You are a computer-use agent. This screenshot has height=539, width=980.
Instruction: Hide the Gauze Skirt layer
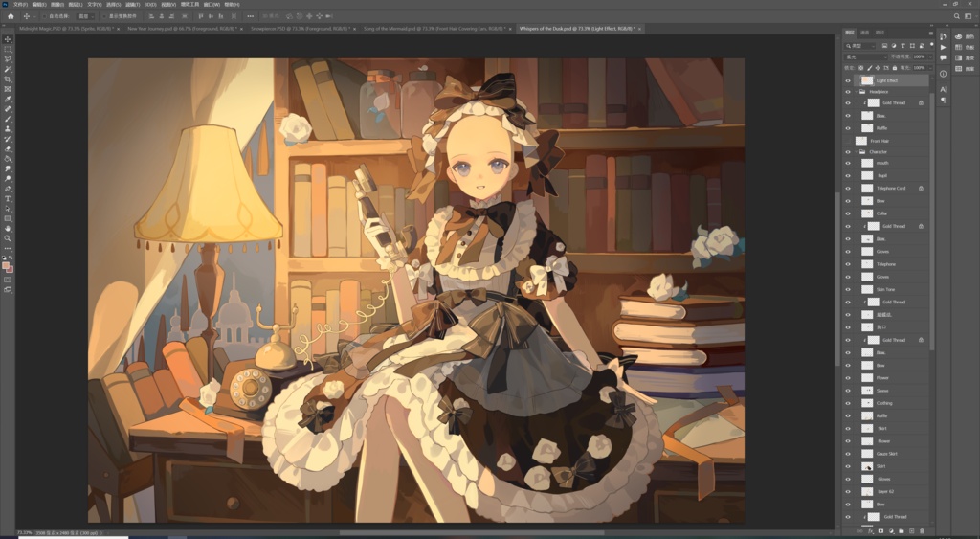(848, 454)
